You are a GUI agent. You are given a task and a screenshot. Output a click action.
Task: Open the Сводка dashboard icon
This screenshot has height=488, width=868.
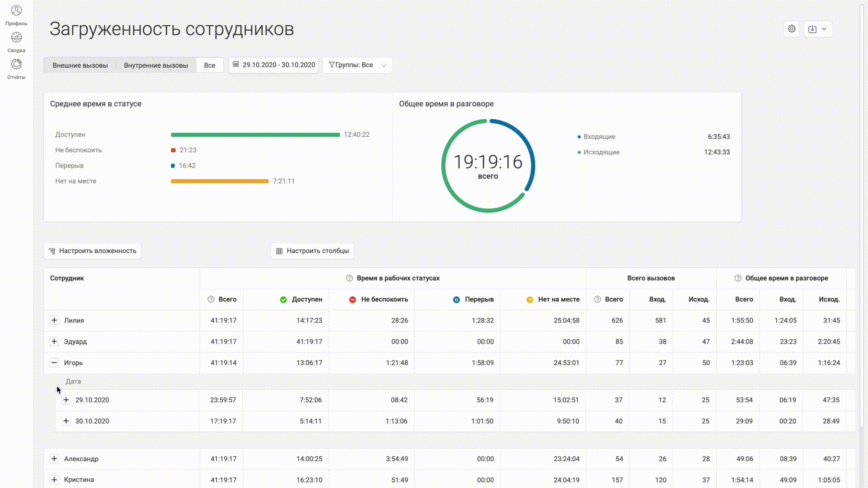click(x=16, y=38)
